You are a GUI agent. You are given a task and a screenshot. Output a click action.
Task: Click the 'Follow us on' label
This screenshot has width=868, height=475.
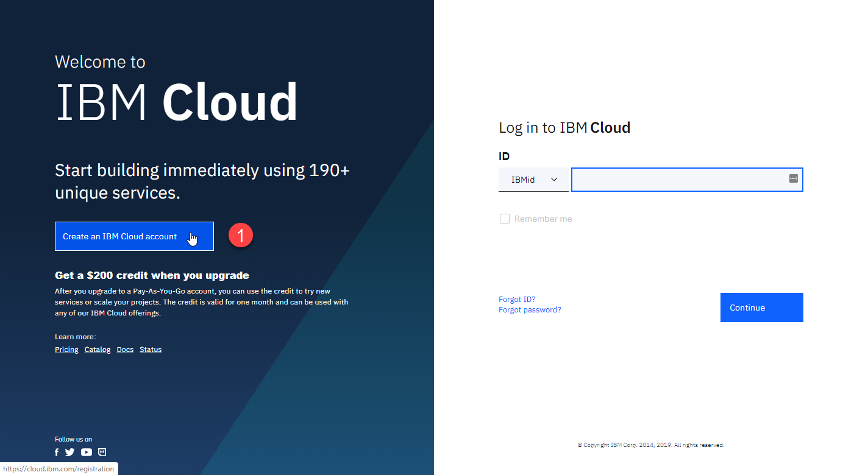click(x=73, y=439)
